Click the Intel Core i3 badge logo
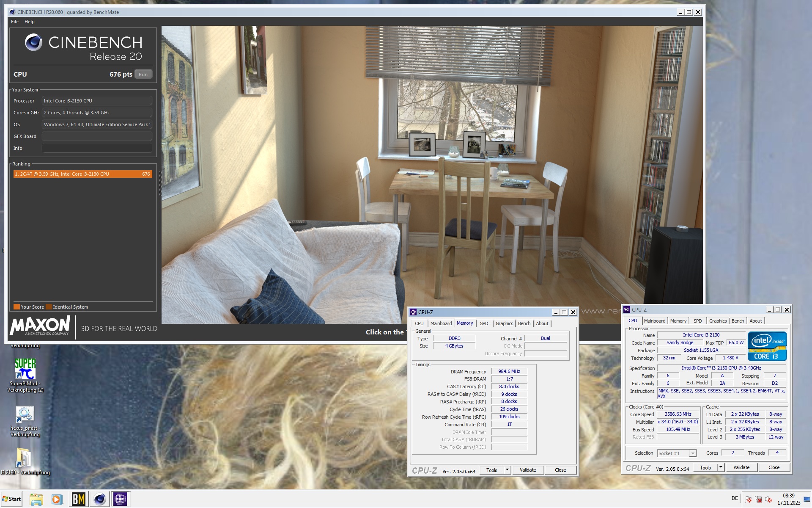The width and height of the screenshot is (812, 508). pos(767,346)
